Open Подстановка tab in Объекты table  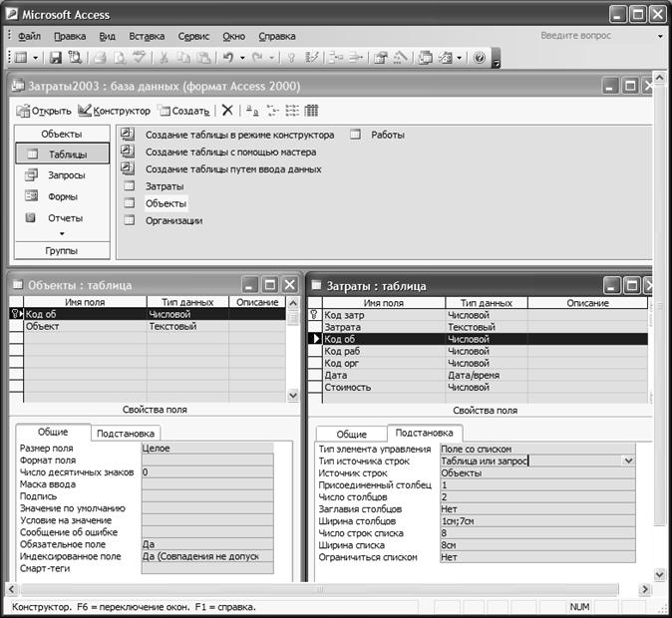124,434
